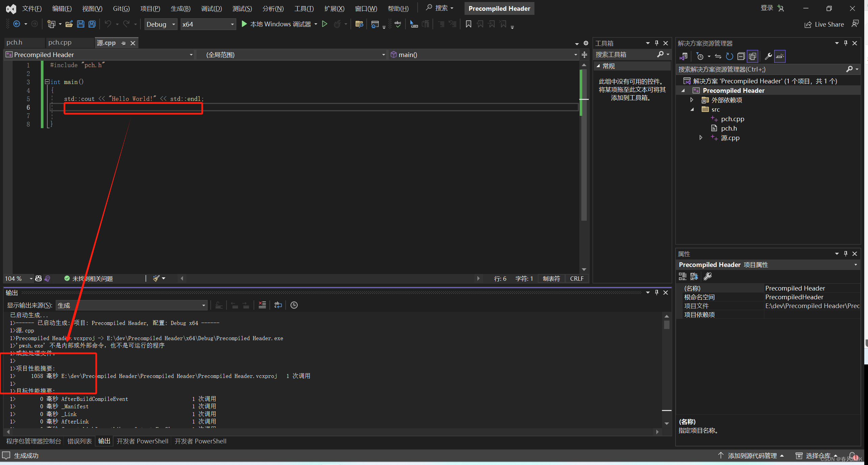Open properties via wrench icon in Solution Explorer
Image resolution: width=868 pixels, height=465 pixels.
point(768,56)
